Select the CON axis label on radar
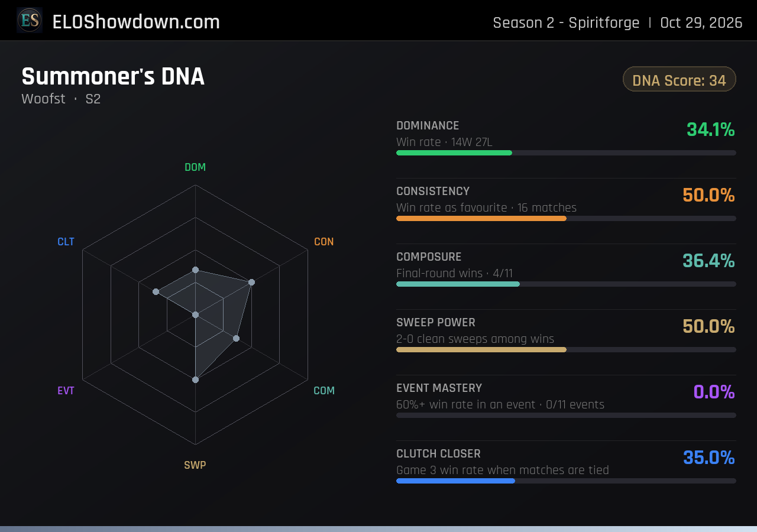 click(x=323, y=242)
